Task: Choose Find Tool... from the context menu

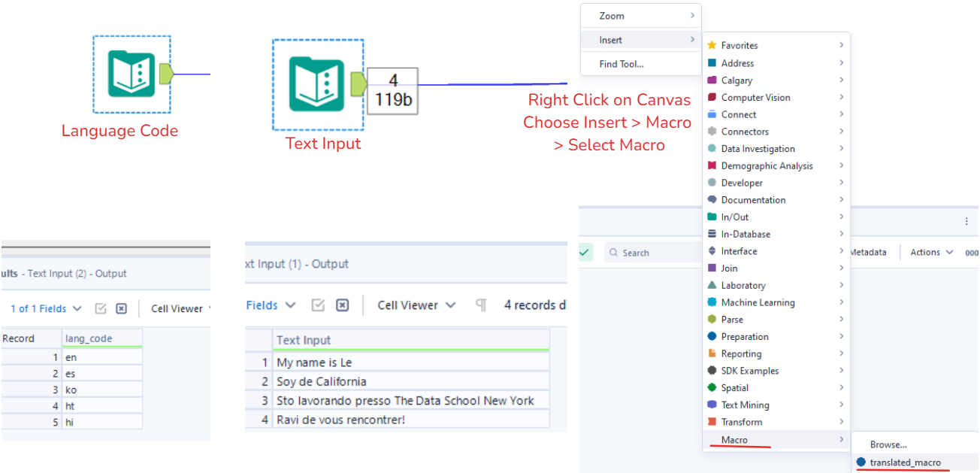Action: (x=622, y=64)
